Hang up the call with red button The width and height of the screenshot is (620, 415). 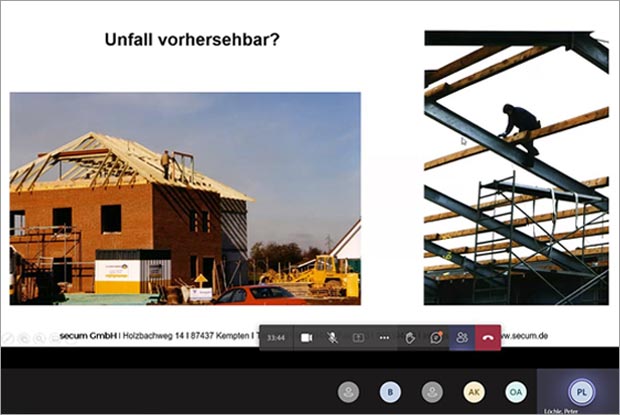click(x=488, y=338)
